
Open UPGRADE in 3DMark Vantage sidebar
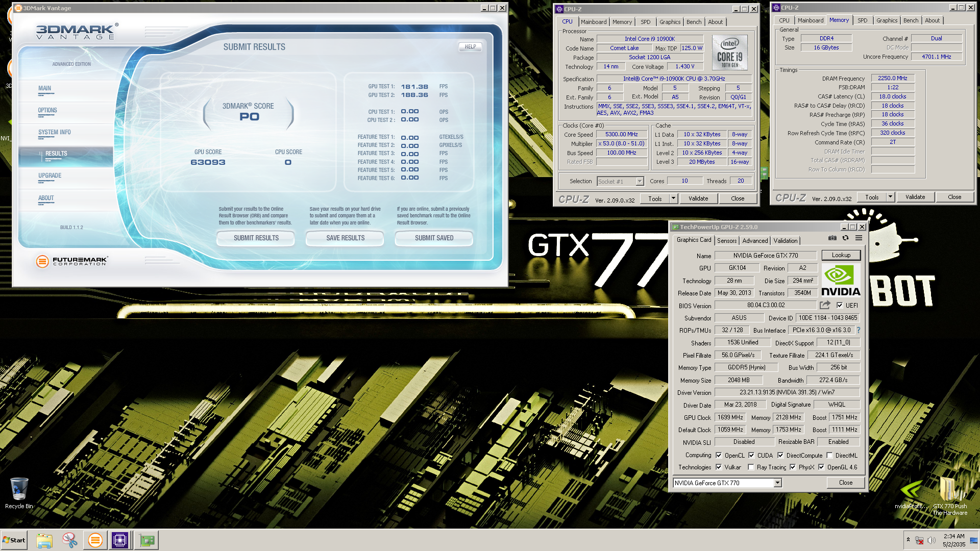click(x=65, y=178)
